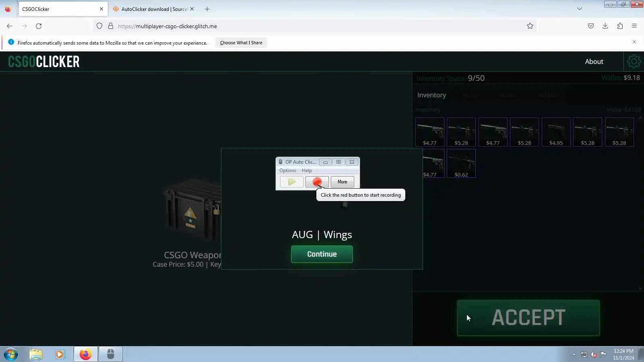Start recording with the red record button
Image resolution: width=644 pixels, height=362 pixels.
[x=317, y=182]
